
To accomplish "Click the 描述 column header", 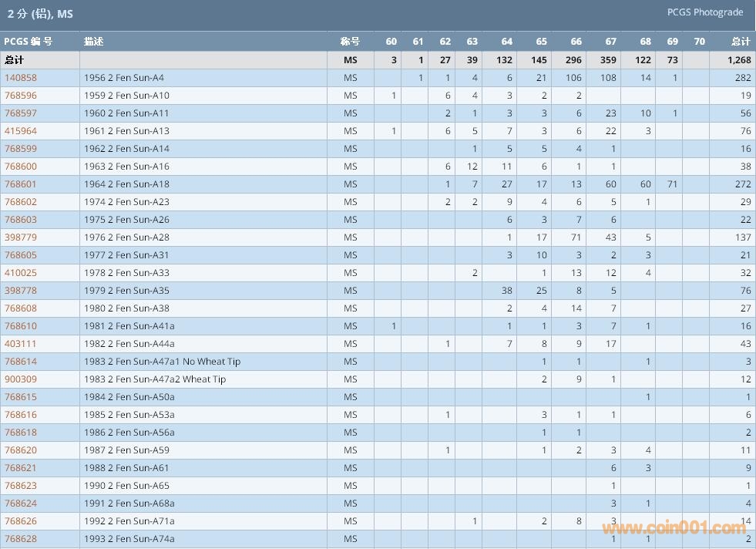I will pos(94,42).
